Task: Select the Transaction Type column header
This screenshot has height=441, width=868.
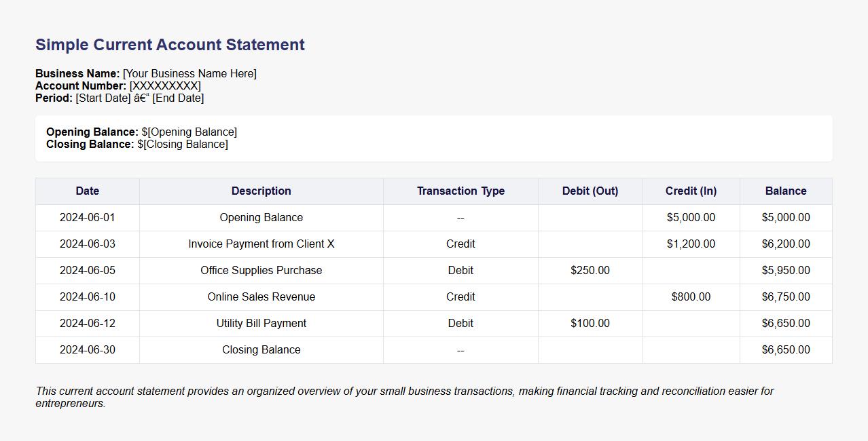Action: [x=460, y=191]
